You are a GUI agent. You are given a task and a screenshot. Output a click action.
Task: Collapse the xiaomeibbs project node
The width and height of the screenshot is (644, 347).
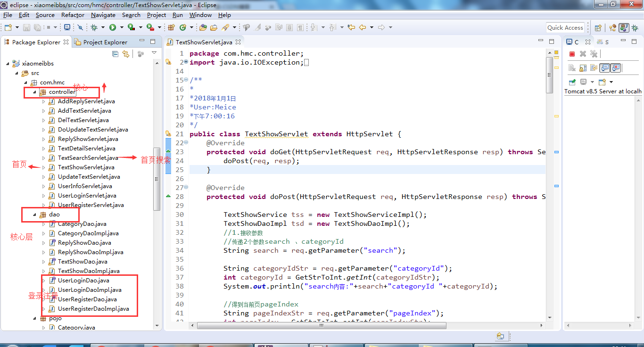click(x=8, y=63)
